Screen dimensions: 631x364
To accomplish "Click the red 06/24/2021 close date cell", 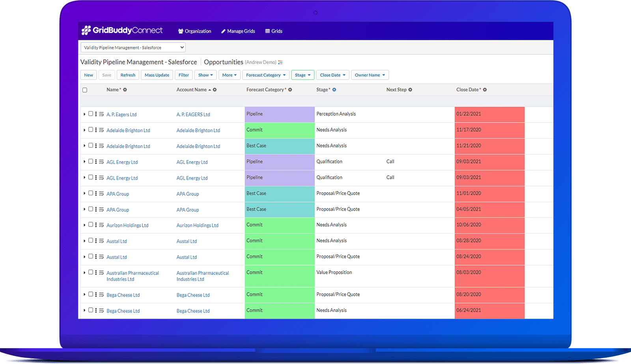I will point(489,311).
